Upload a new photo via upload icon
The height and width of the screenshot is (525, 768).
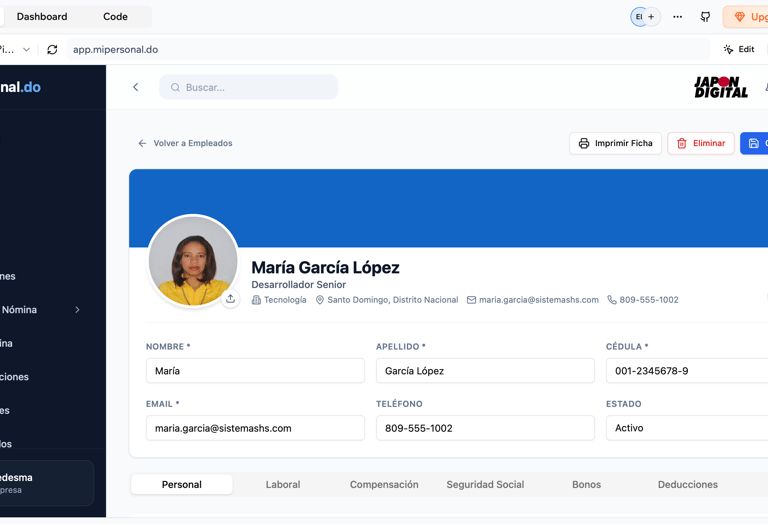[x=231, y=298]
